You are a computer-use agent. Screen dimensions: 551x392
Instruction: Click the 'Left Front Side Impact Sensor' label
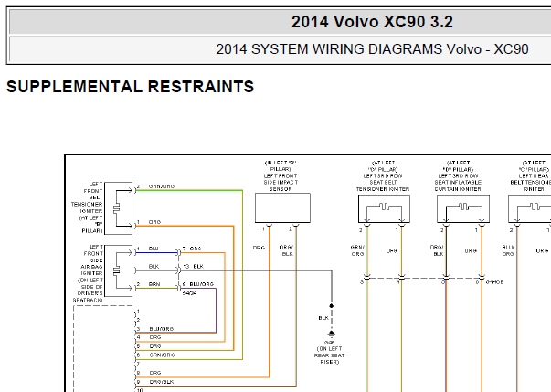[281, 175]
